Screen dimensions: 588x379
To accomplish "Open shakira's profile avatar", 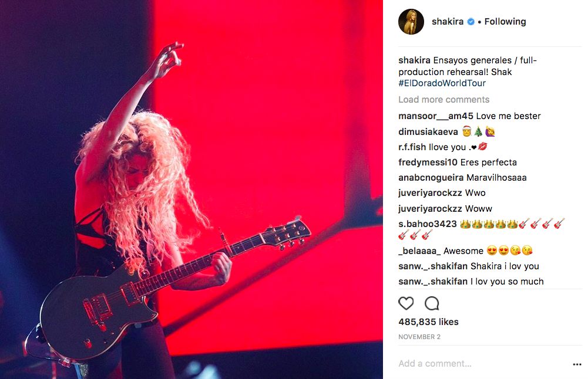I will 411,22.
